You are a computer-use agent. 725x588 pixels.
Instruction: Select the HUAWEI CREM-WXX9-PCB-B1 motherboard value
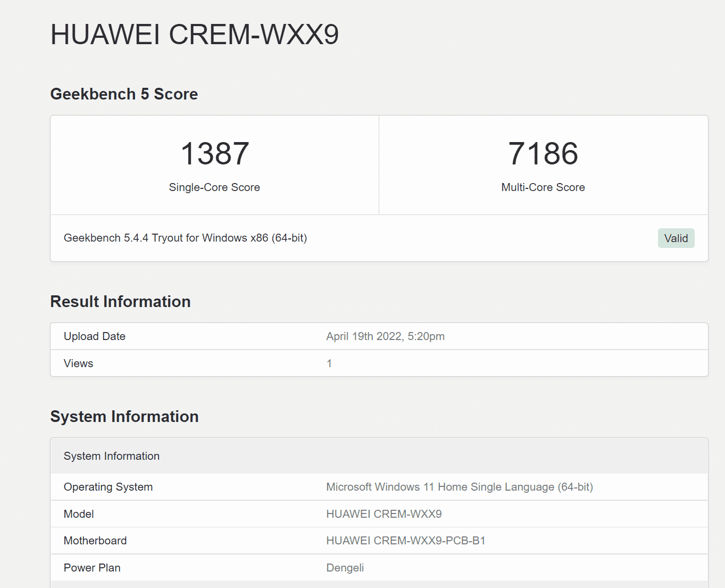[405, 541]
